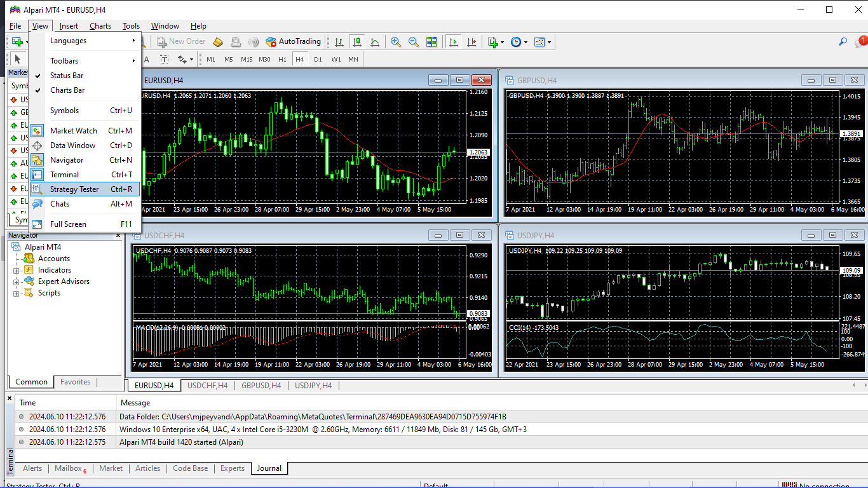868x488 pixels.
Task: Toggle chart shift icon
Action: pos(471,42)
